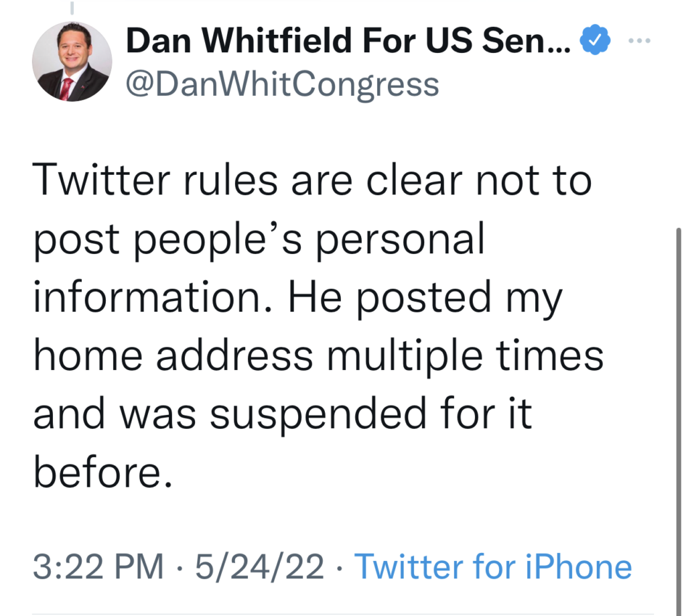The image size is (686, 616).
Task: Click the words "multiple times" in the tweet
Action: 465,357
